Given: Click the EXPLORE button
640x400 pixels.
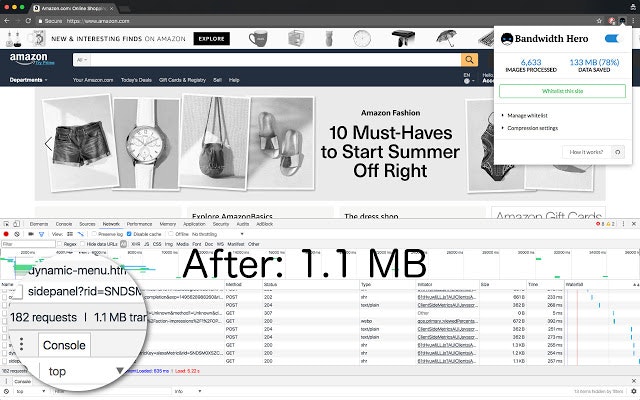Looking at the screenshot, I should [x=211, y=39].
